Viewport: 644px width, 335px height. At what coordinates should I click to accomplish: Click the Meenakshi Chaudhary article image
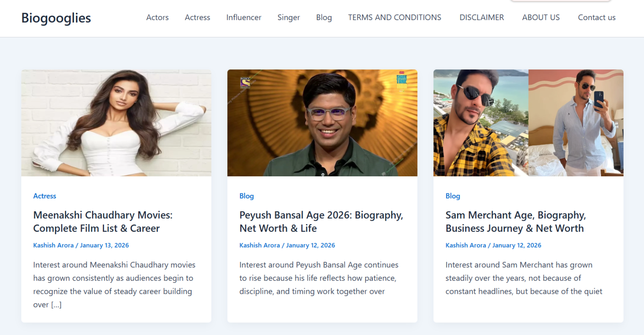(116, 123)
